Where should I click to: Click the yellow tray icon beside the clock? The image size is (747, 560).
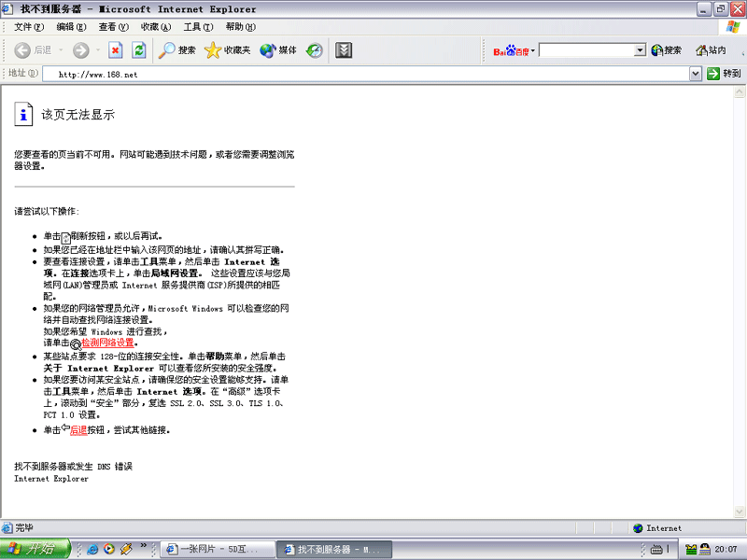tap(705, 550)
